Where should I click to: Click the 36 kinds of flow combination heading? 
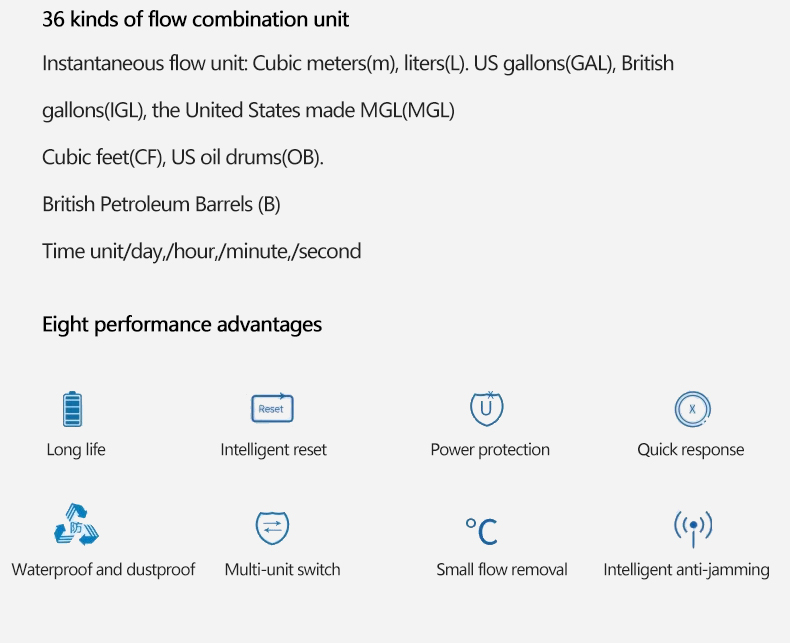(195, 20)
